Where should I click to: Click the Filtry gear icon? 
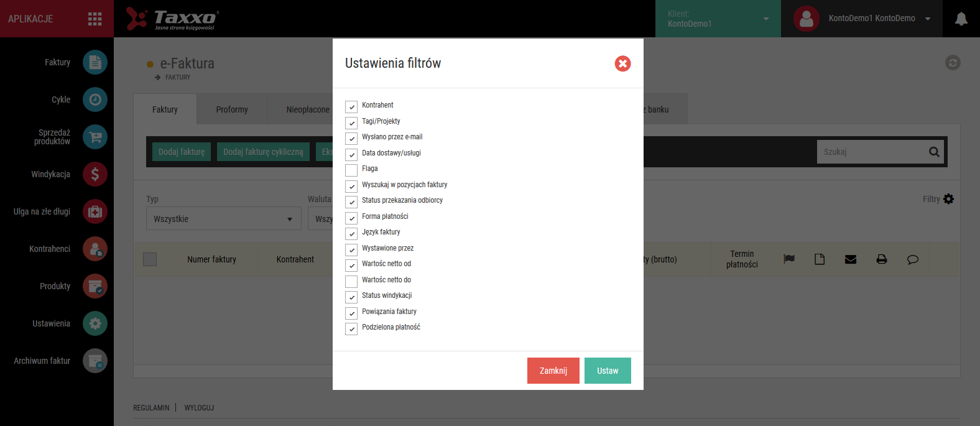pyautogui.click(x=948, y=199)
